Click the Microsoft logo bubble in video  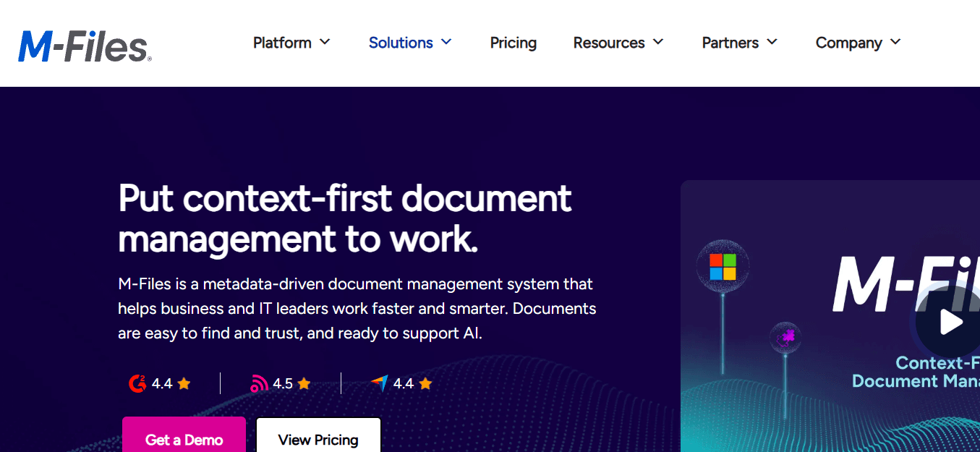(x=723, y=266)
